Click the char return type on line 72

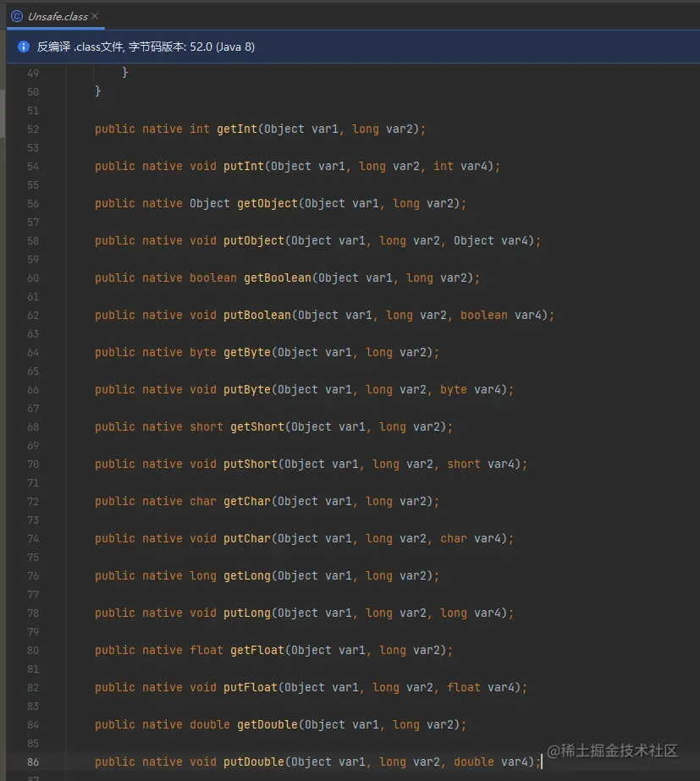[203, 502]
